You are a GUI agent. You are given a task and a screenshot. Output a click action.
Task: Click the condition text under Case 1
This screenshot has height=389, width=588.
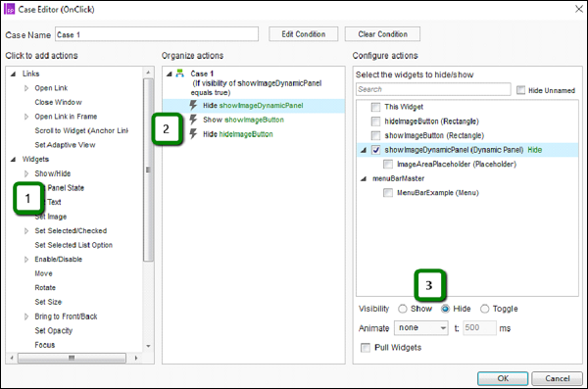(x=257, y=88)
